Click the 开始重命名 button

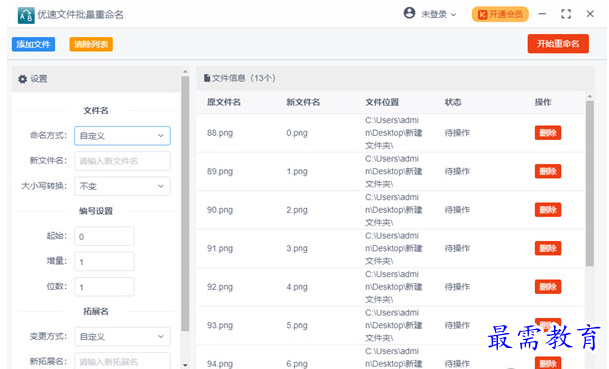[558, 44]
